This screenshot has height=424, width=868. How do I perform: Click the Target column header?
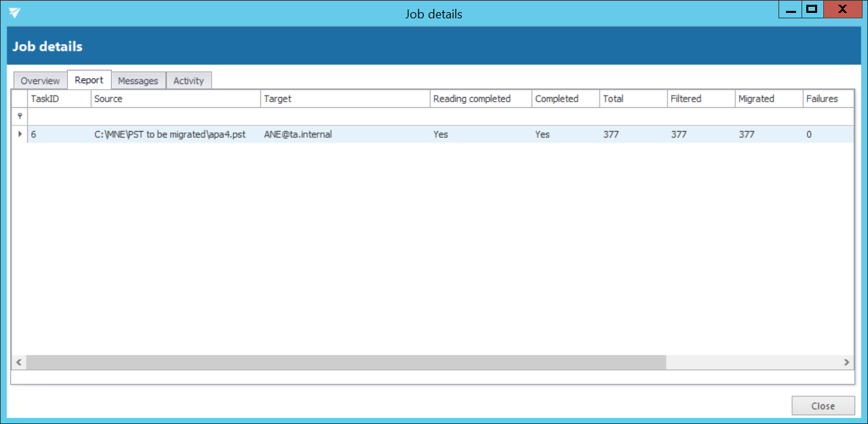[x=345, y=99]
